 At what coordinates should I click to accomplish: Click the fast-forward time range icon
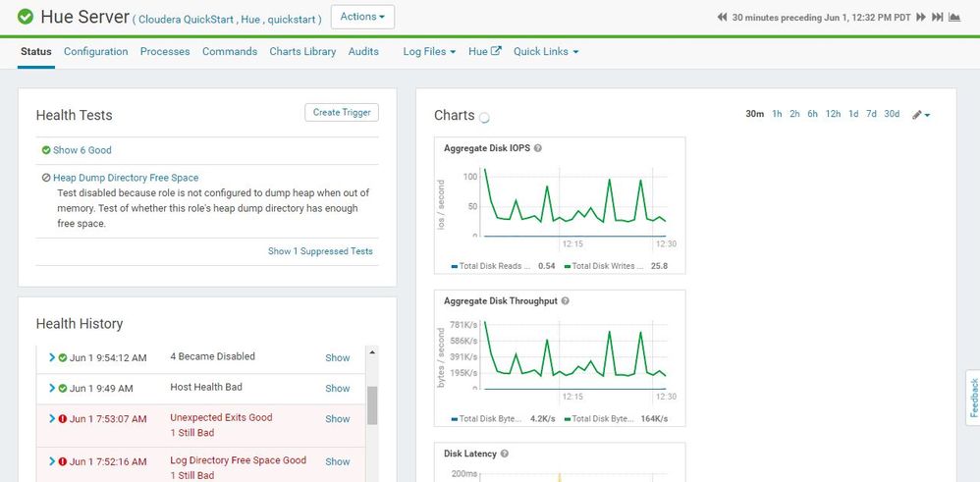921,18
